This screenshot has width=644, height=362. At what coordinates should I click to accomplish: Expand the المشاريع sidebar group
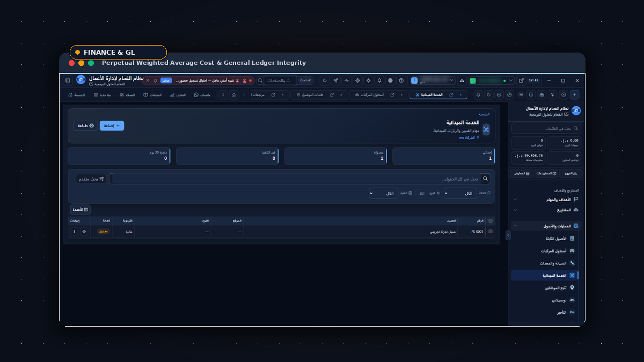point(545,210)
